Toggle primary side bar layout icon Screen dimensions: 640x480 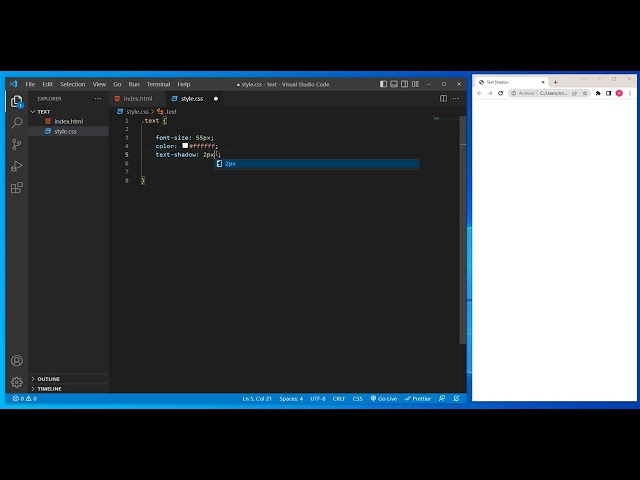pyautogui.click(x=383, y=84)
